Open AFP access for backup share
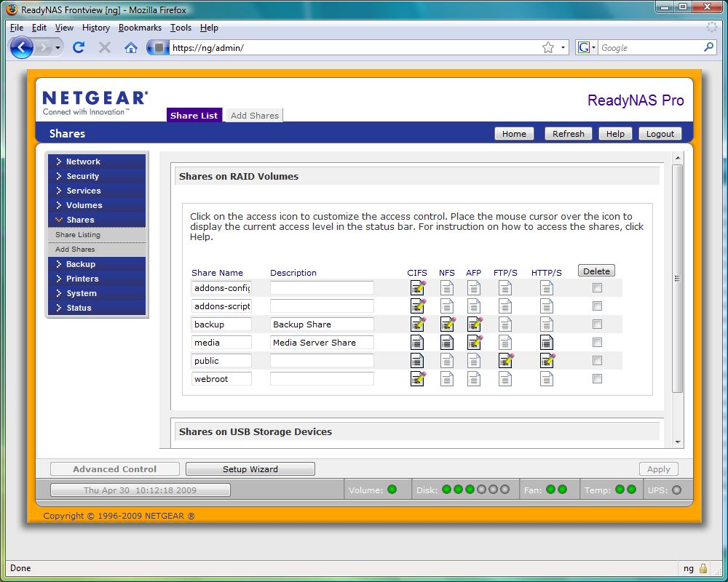The width and height of the screenshot is (728, 582). tap(475, 324)
